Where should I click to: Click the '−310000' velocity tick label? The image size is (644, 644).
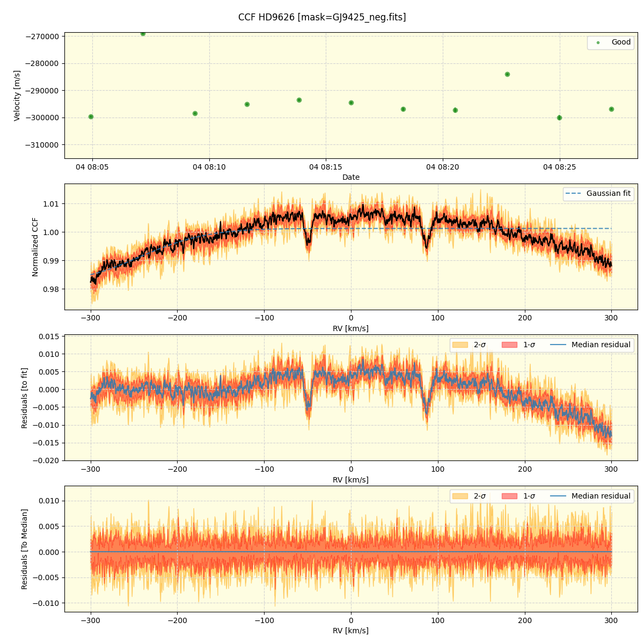(41, 145)
